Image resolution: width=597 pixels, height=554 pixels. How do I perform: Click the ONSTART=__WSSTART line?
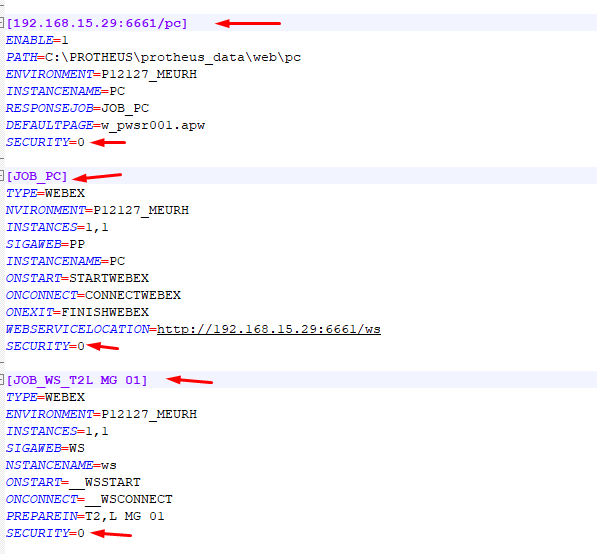point(73,482)
